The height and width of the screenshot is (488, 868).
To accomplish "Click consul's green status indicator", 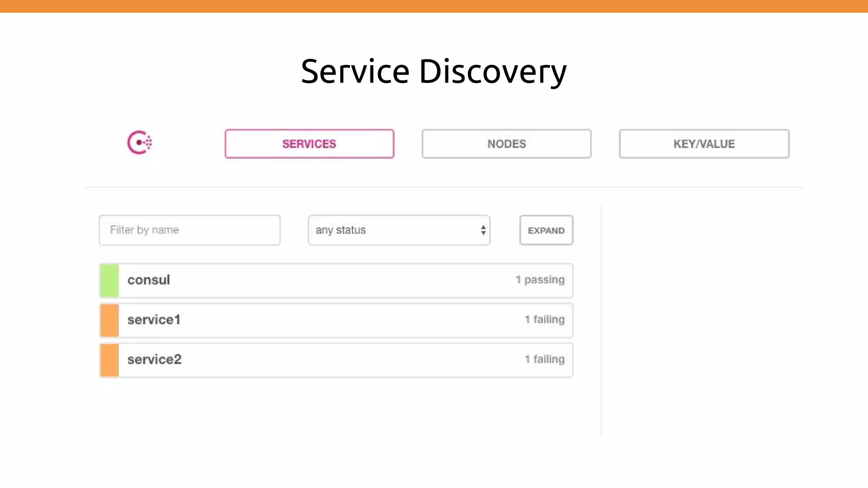I will [109, 280].
